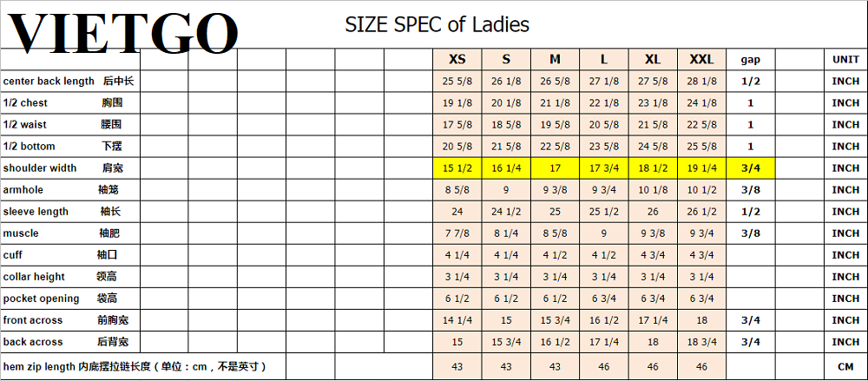This screenshot has height=381, width=868.
Task: Click the back across S value cell
Action: 506,342
